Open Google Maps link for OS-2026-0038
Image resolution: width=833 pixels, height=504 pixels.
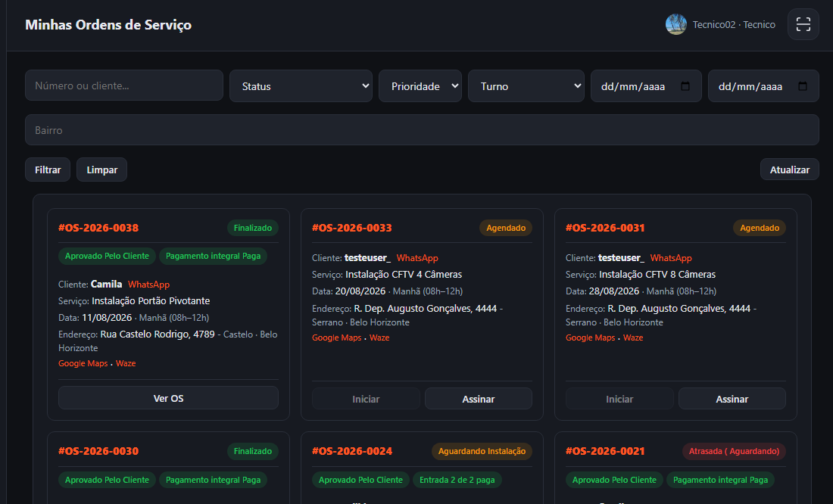[x=83, y=364]
